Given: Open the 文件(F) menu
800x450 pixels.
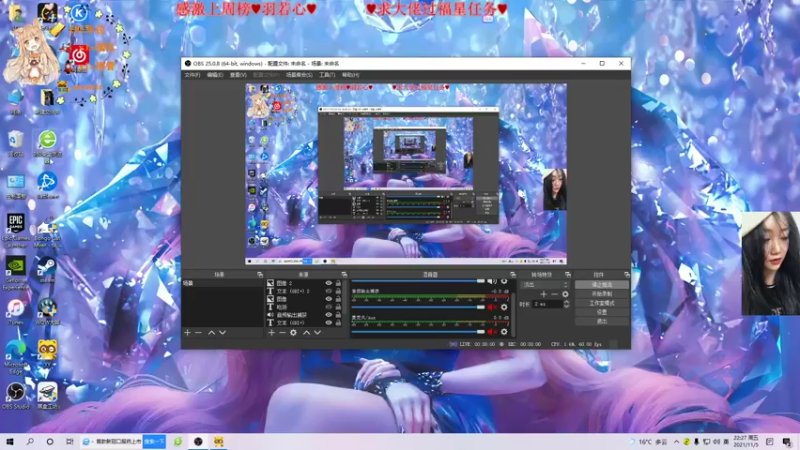Looking at the screenshot, I should pyautogui.click(x=192, y=75).
